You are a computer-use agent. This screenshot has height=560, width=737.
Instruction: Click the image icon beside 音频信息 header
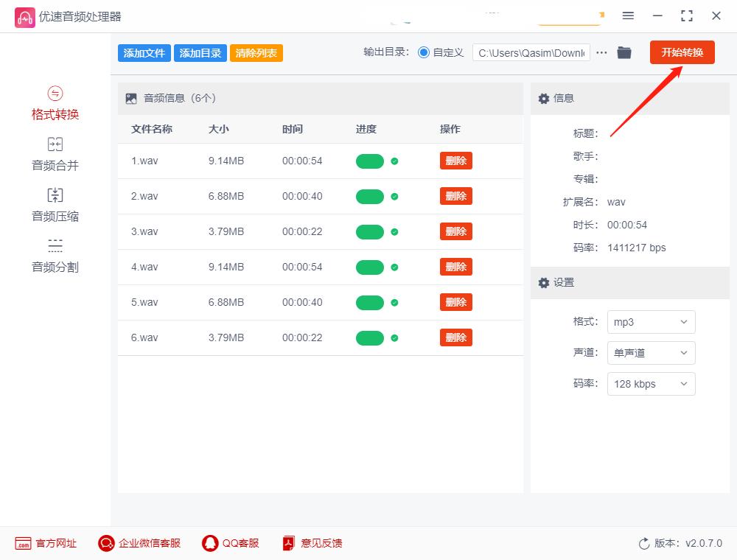132,97
